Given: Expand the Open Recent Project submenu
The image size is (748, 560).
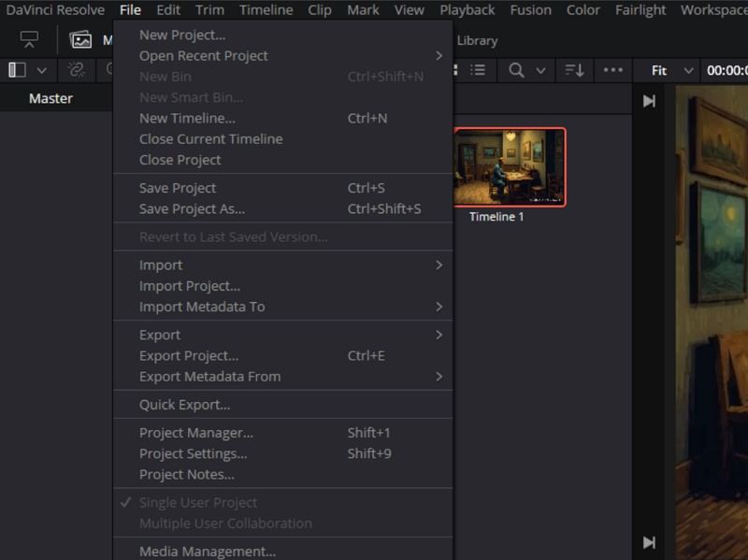Looking at the screenshot, I should tap(203, 55).
